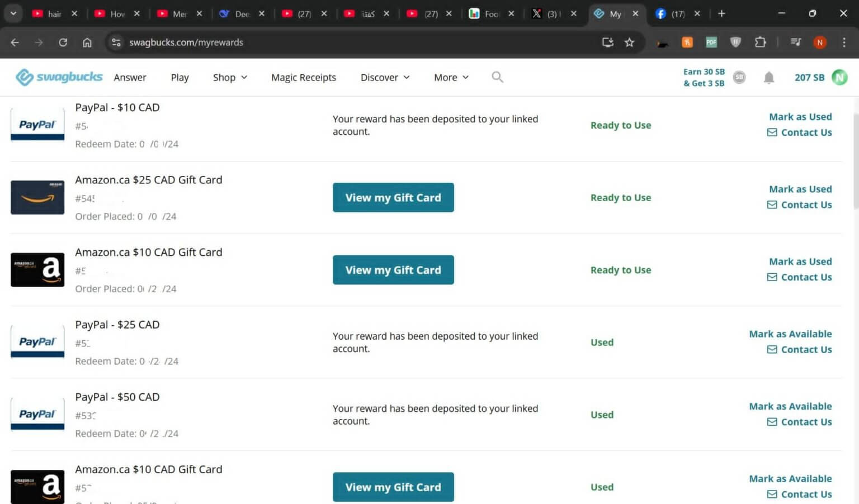The width and height of the screenshot is (859, 504).
Task: Click the browser home icon
Action: click(x=87, y=42)
